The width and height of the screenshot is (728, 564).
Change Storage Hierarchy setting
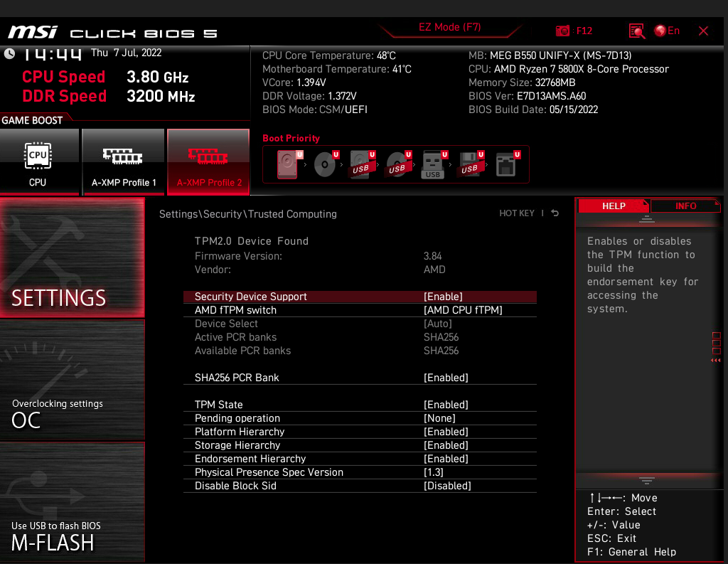360,445
